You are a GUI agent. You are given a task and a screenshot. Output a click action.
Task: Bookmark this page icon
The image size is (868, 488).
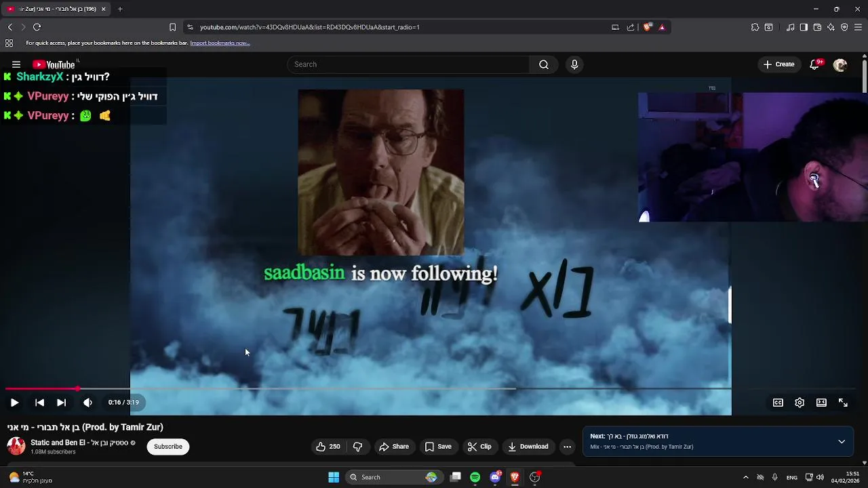[172, 27]
